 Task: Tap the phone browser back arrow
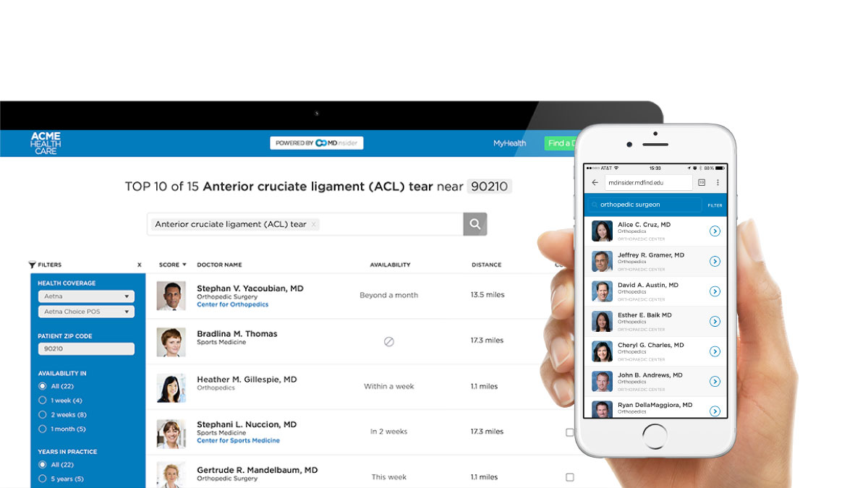coord(595,183)
